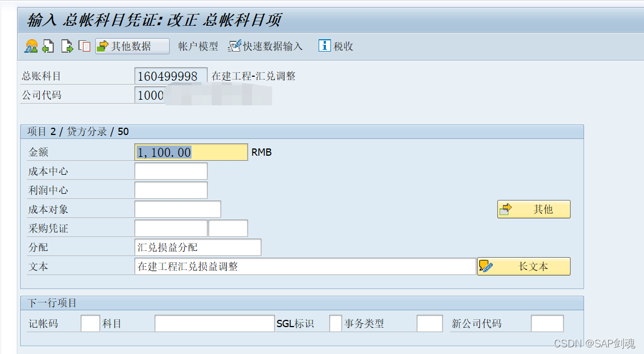Click the 分配 assignment field
Screen dimensions: 644x354
pos(198,247)
